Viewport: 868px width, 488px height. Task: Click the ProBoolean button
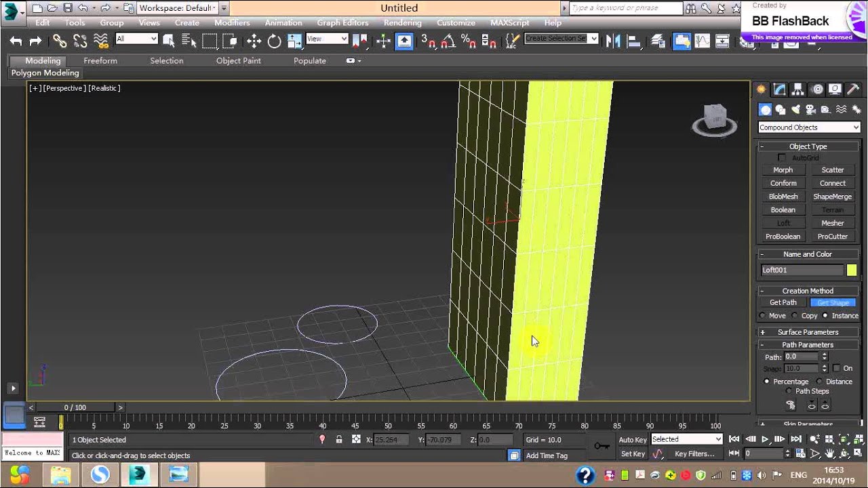(783, 237)
